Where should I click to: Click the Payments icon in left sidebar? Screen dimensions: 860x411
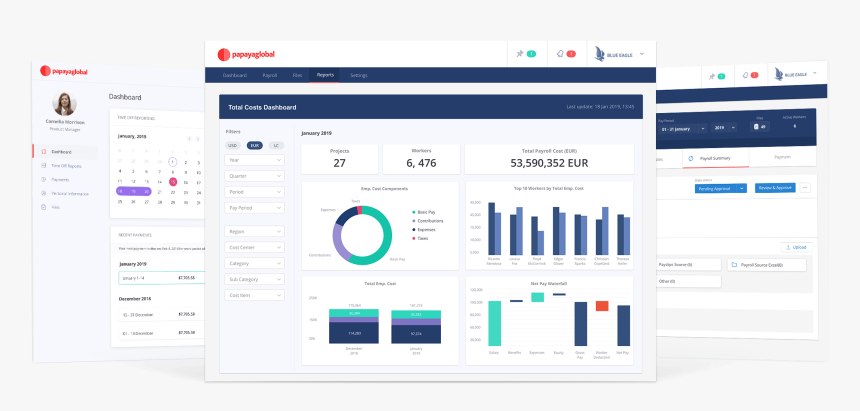(x=42, y=179)
